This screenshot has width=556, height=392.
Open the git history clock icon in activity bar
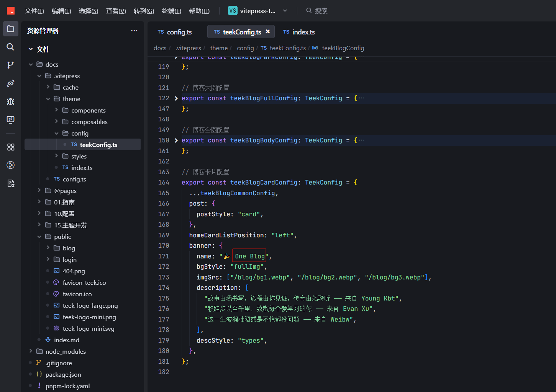[11, 165]
